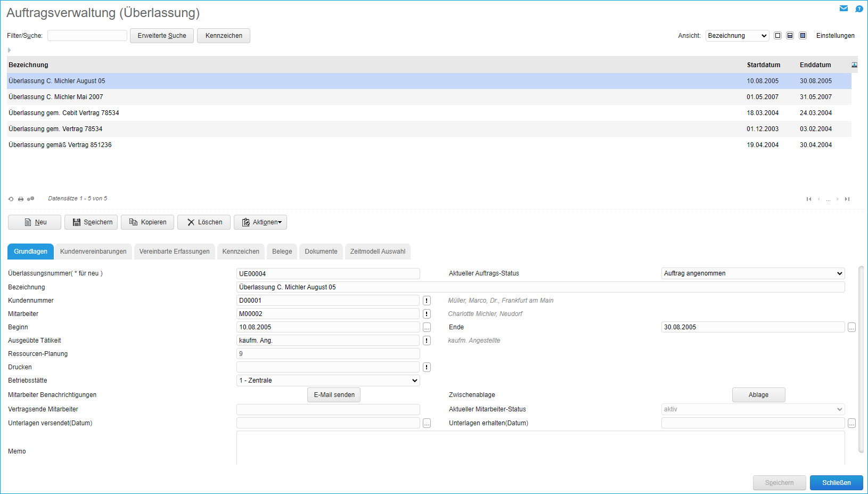This screenshot has height=494, width=868.
Task: Click the printer icon below the list
Action: [x=21, y=199]
